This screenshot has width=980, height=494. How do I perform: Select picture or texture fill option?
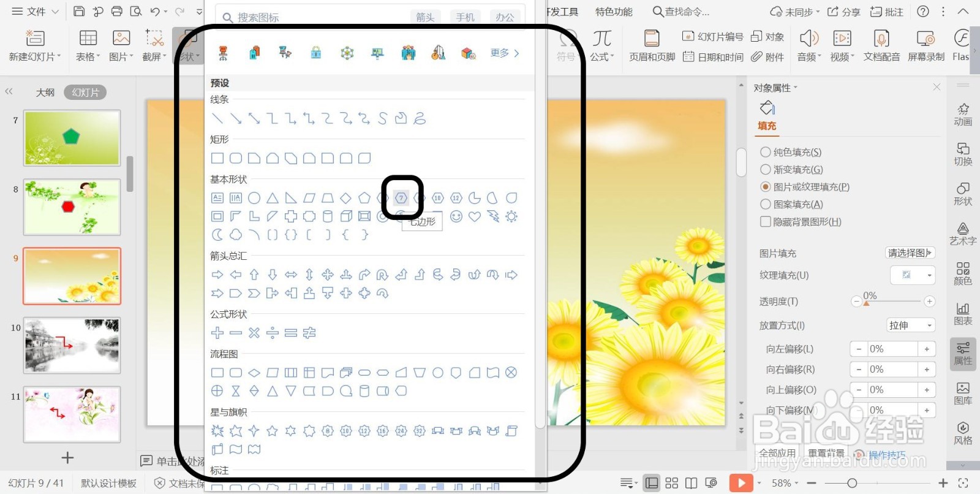pyautogui.click(x=805, y=187)
